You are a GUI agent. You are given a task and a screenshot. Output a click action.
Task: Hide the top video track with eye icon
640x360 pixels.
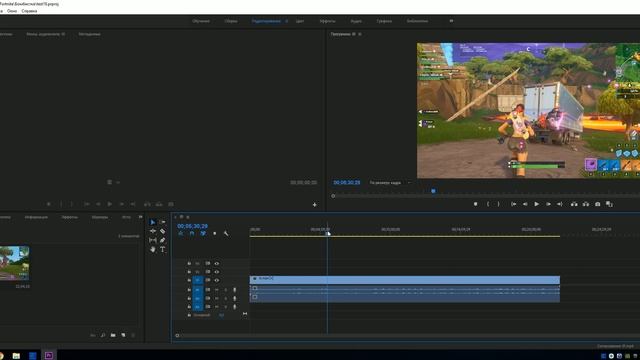[217, 264]
